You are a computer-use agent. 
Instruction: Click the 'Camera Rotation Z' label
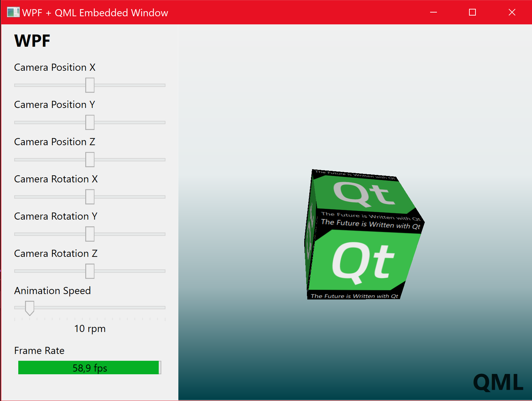[56, 253]
